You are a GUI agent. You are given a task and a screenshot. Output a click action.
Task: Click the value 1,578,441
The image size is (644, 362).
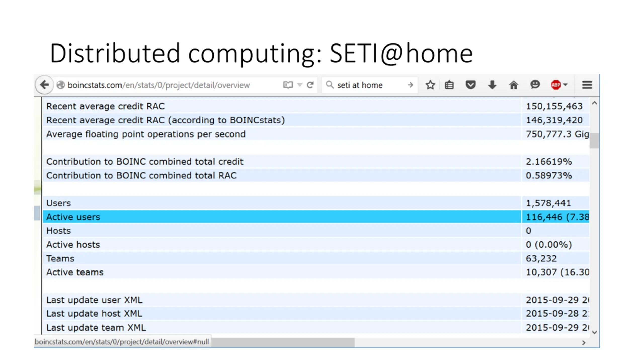point(548,203)
